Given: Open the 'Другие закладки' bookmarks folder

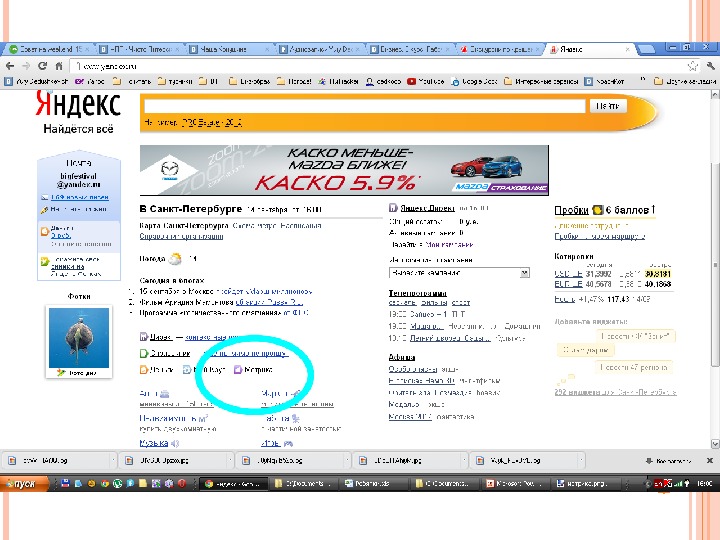Looking at the screenshot, I should click(x=685, y=81).
